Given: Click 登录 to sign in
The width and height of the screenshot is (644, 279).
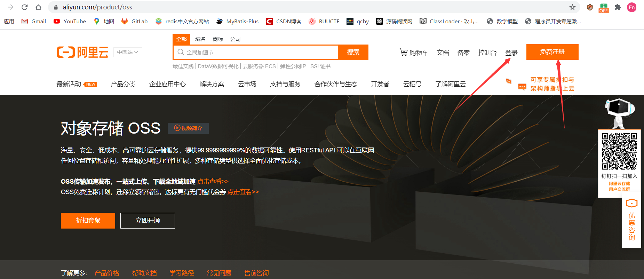Looking at the screenshot, I should coord(511,53).
